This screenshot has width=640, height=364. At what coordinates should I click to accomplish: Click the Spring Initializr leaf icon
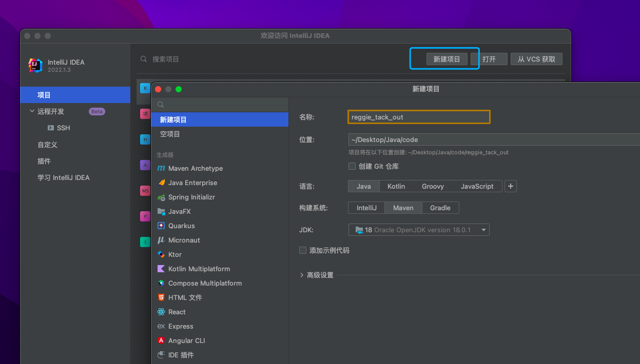tap(161, 197)
